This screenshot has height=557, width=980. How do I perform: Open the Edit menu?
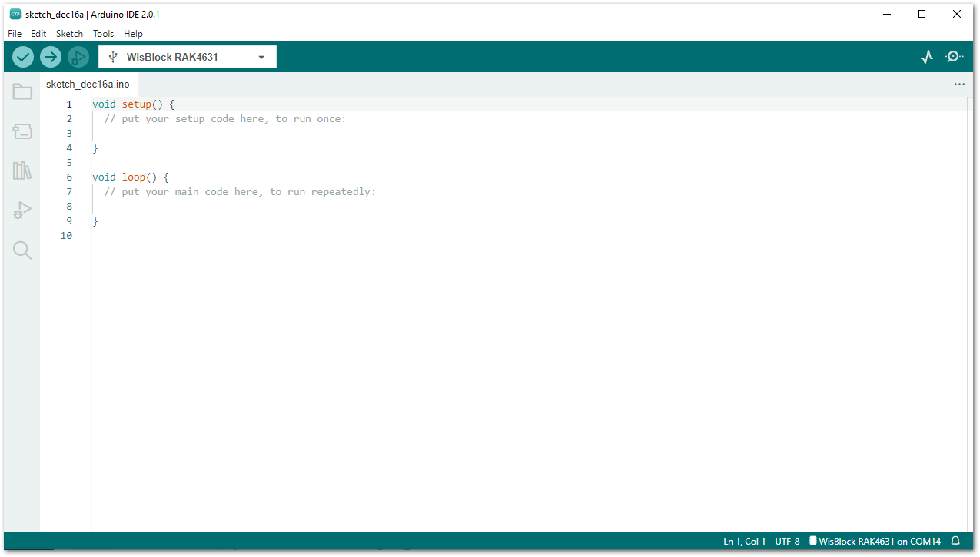tap(38, 34)
